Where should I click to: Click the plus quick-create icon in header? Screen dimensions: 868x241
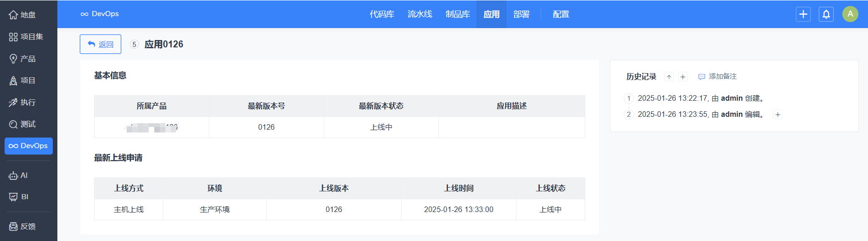pyautogui.click(x=803, y=14)
